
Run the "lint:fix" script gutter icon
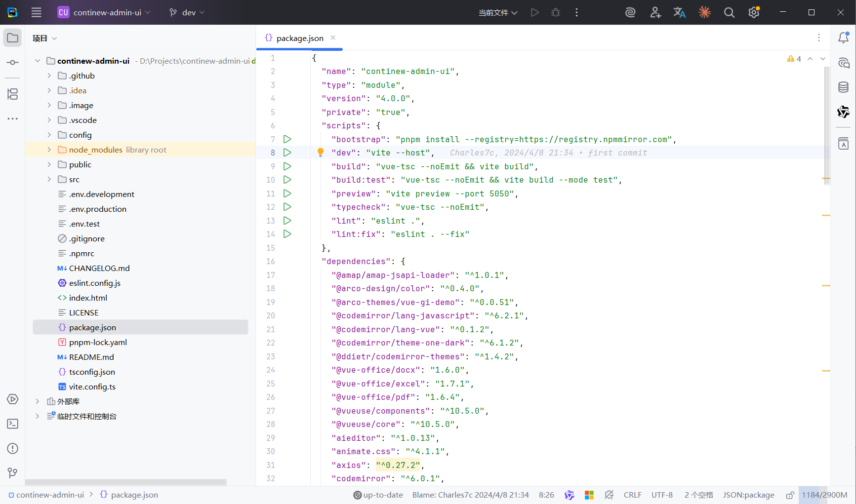(x=287, y=234)
